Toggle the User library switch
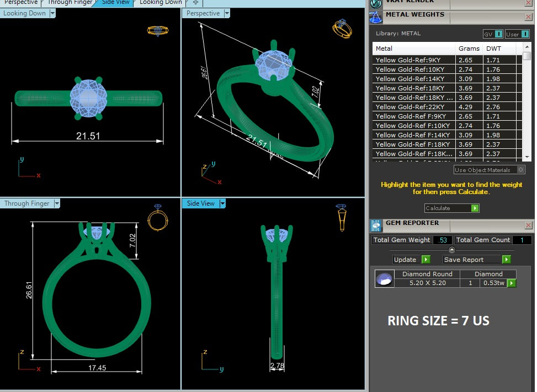This screenshot has height=392, width=537. click(x=525, y=34)
